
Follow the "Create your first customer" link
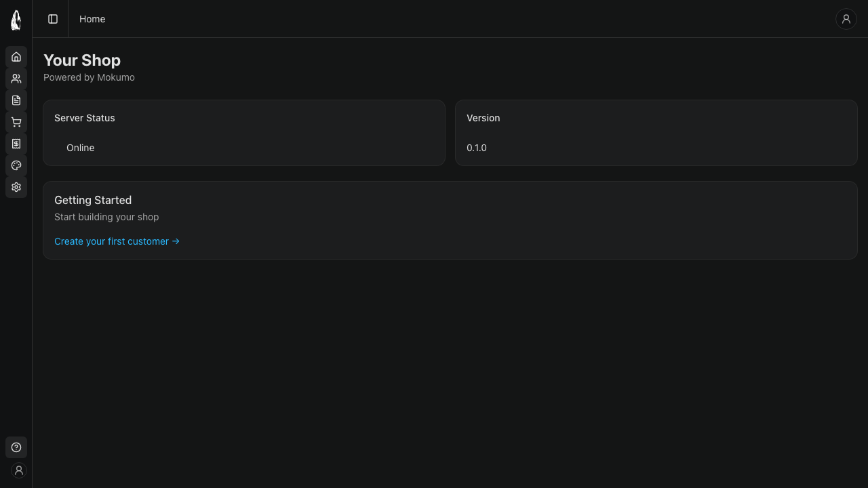[x=117, y=241]
